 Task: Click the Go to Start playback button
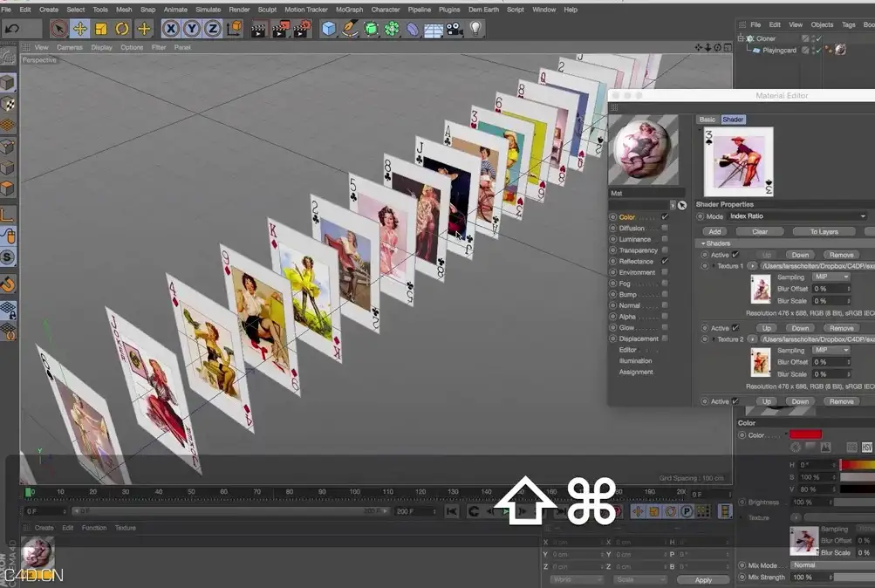(x=452, y=511)
